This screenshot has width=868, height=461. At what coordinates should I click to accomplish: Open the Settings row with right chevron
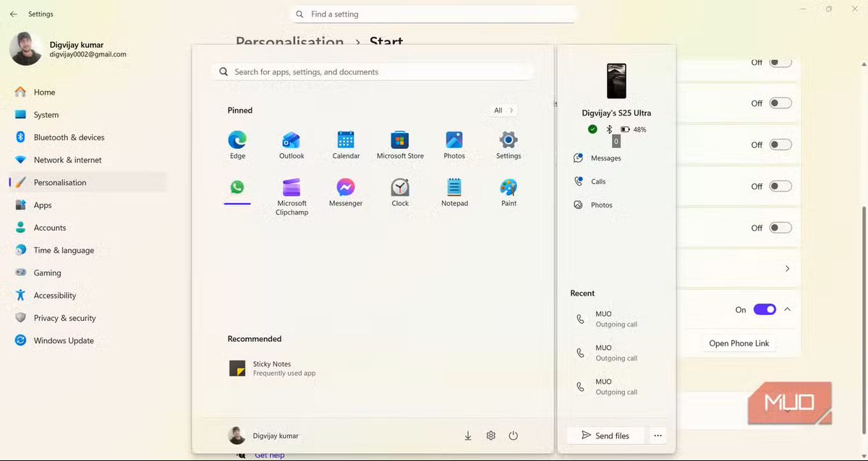(x=739, y=268)
